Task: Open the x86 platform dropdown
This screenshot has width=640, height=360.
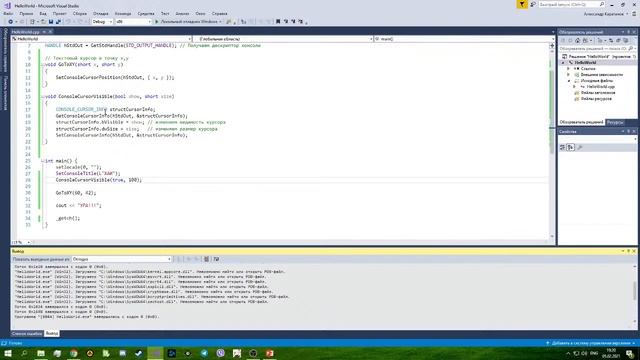Action: tap(133, 22)
